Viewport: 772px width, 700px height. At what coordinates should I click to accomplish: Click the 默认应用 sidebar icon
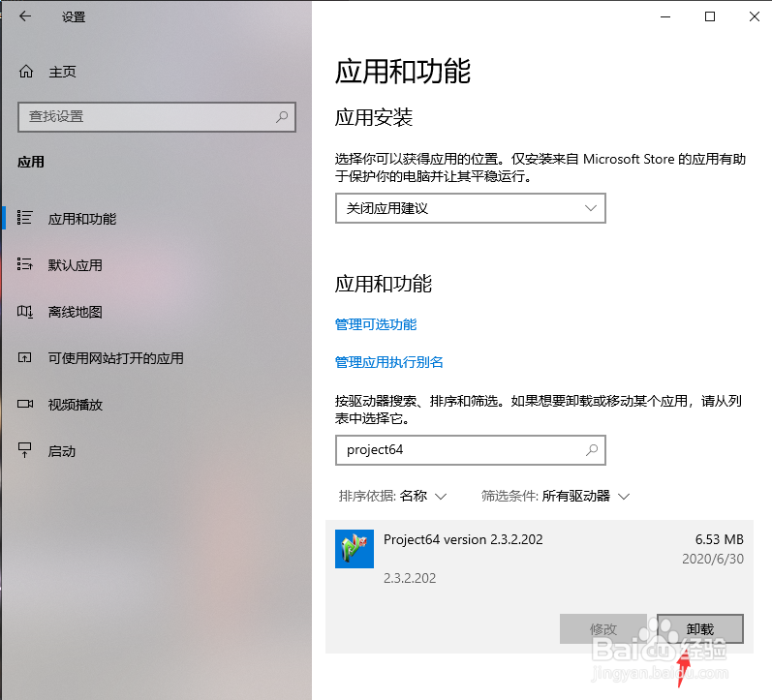coord(24,264)
